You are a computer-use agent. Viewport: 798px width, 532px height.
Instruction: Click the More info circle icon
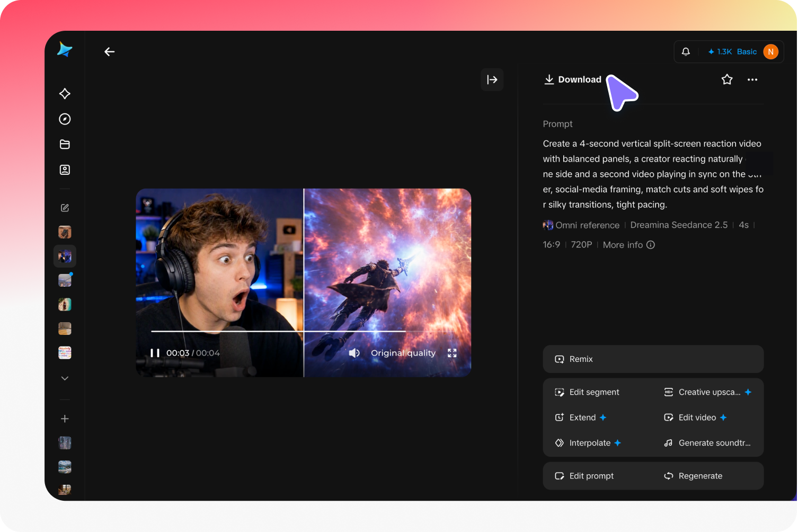[651, 245]
